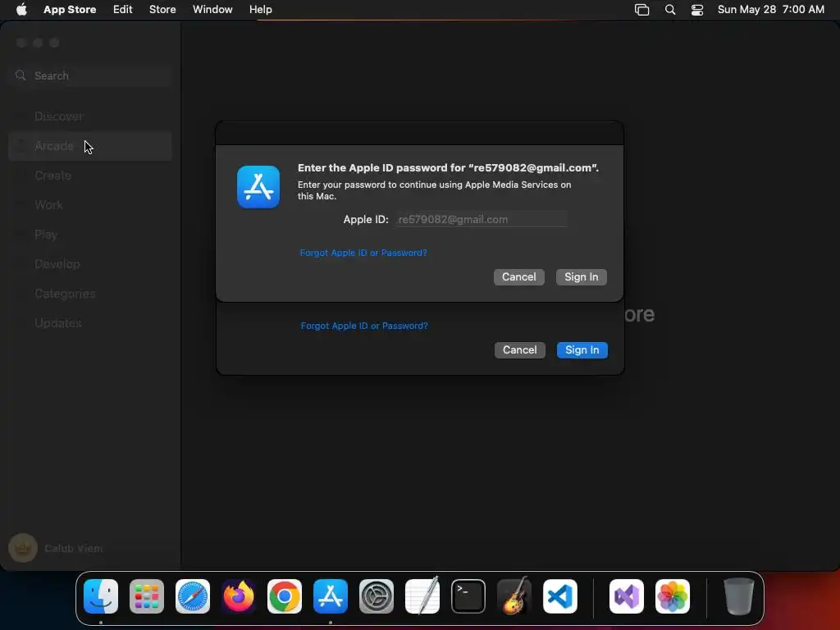Open the App Store menu in menu bar
Viewport: 840px width, 630px height.
[x=70, y=9]
